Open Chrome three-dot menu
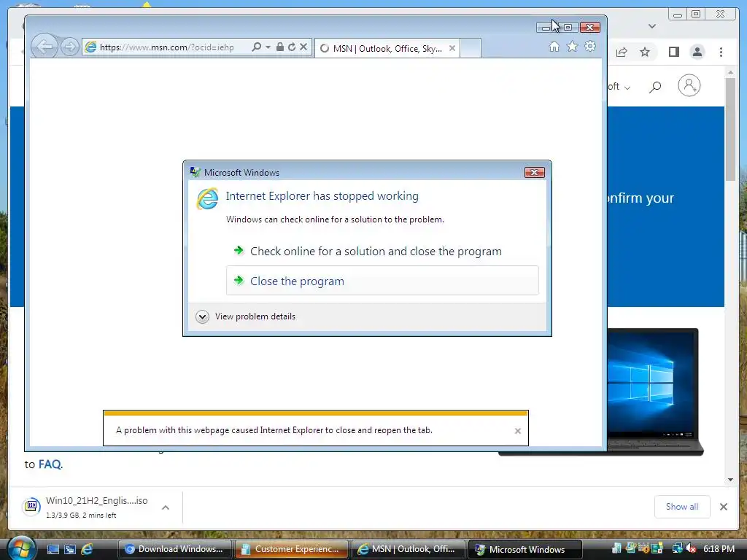Viewport: 747px width, 560px height. click(721, 52)
